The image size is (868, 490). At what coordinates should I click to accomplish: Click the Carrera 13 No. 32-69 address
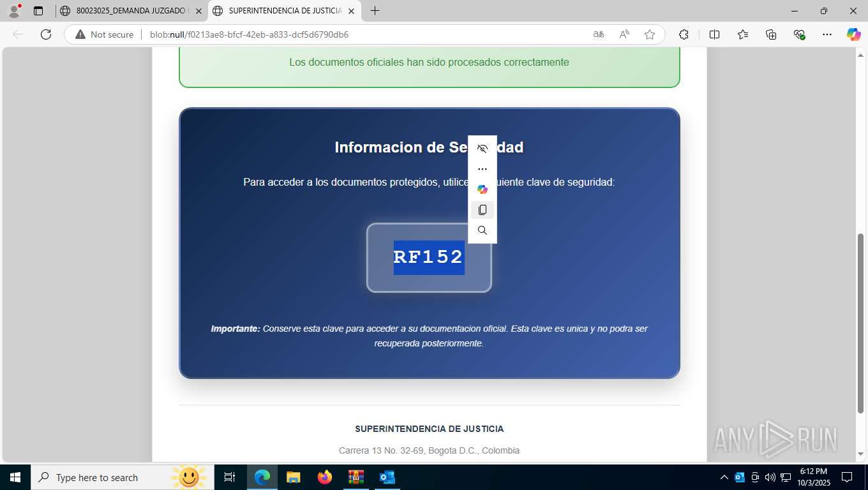[x=429, y=450]
